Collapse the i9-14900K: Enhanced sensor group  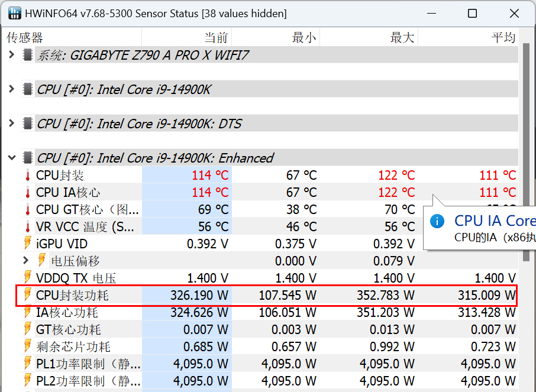pyautogui.click(x=11, y=158)
